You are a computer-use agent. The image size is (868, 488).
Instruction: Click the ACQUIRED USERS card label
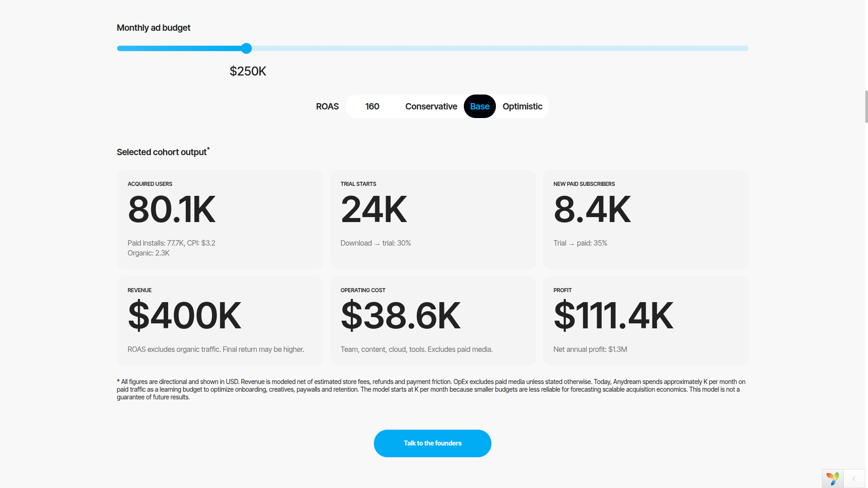150,184
